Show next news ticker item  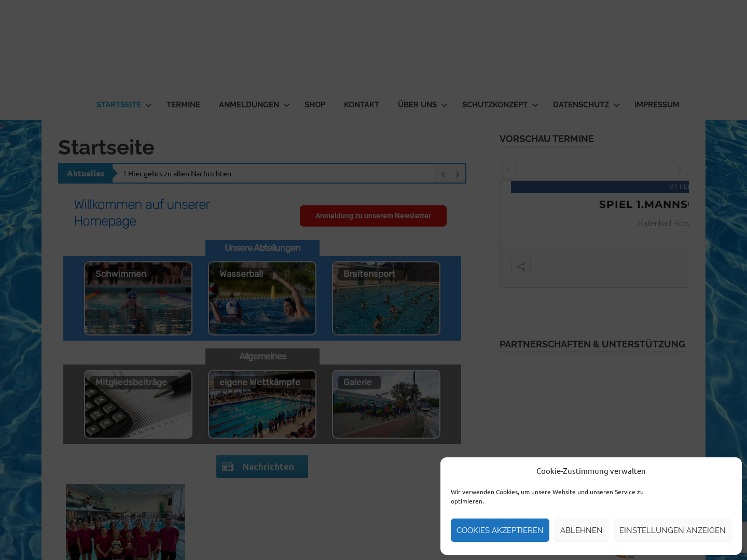point(458,174)
